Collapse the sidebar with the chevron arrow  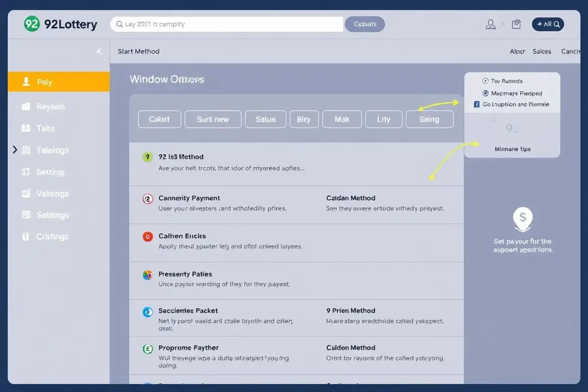pyautogui.click(x=99, y=51)
